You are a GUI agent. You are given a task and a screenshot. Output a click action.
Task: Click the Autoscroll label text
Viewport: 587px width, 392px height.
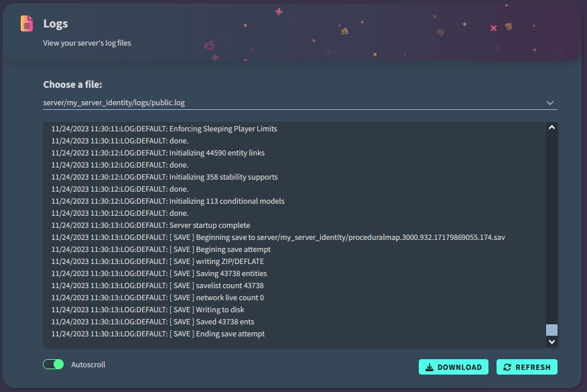click(x=88, y=365)
